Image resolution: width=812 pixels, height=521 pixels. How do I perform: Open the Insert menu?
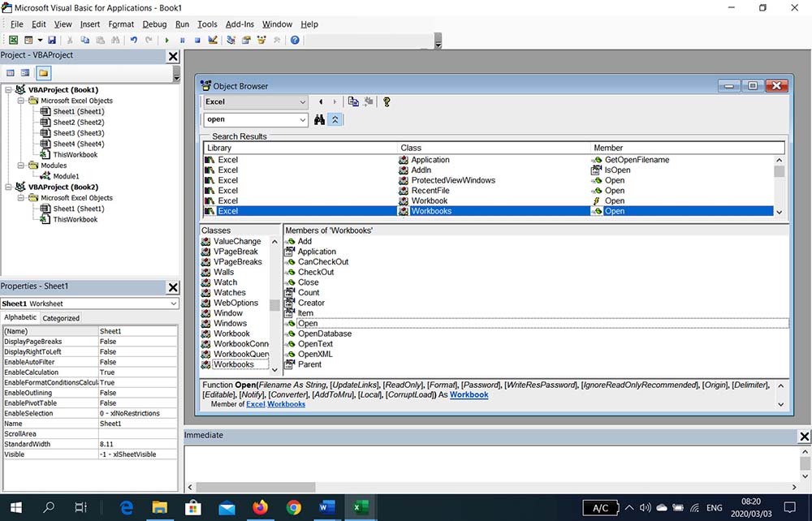pos(89,24)
